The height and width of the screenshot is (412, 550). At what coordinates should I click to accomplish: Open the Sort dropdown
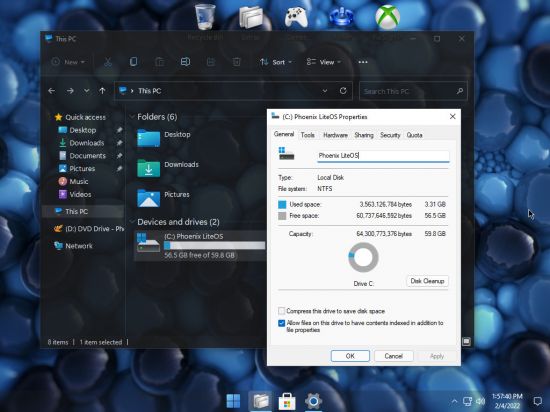(276, 62)
